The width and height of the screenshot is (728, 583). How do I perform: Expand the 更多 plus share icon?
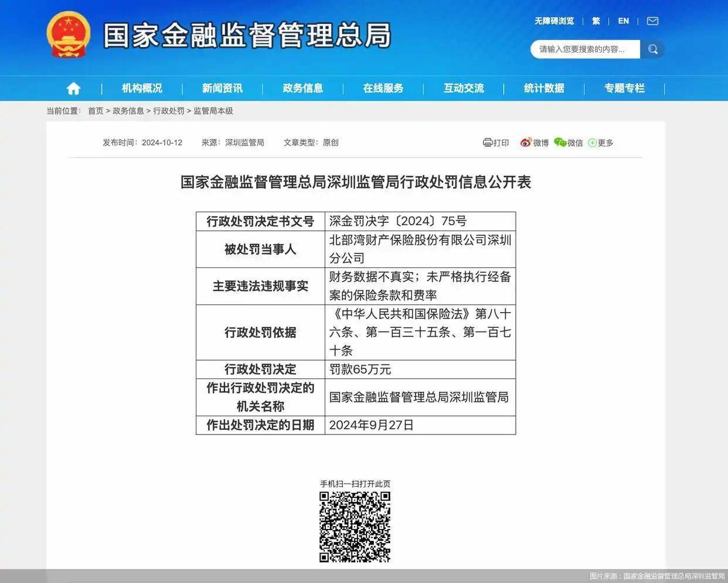tap(593, 143)
